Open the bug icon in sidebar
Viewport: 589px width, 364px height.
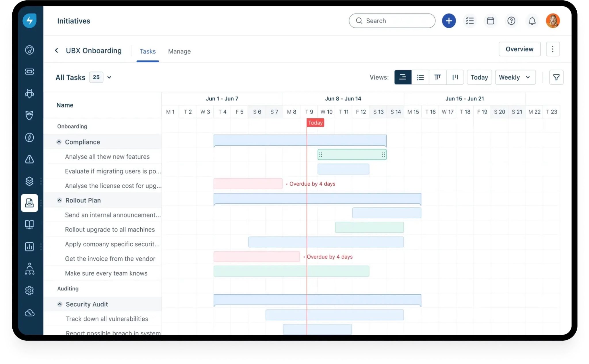(29, 93)
